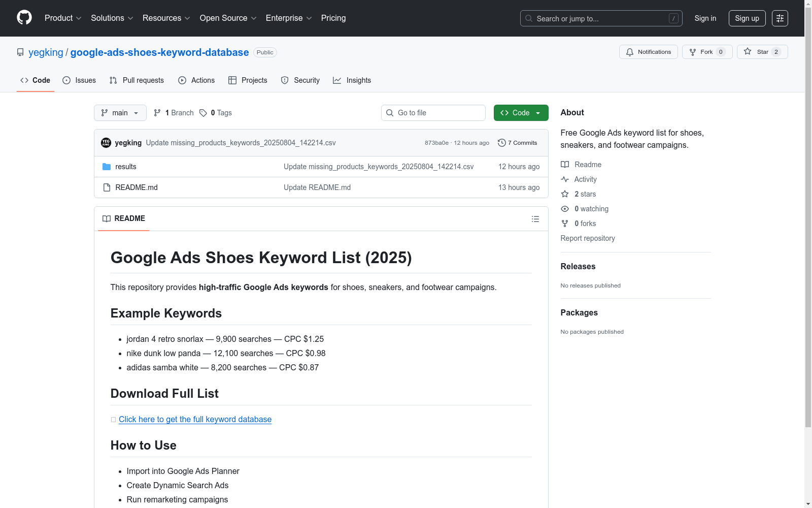The image size is (812, 508).
Task: View the 1 Branch link
Action: point(174,113)
